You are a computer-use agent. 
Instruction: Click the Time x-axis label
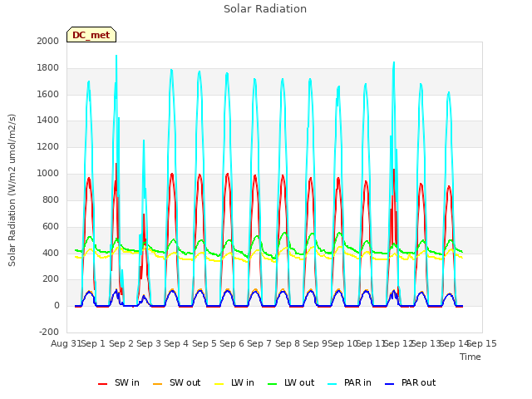click(470, 357)
